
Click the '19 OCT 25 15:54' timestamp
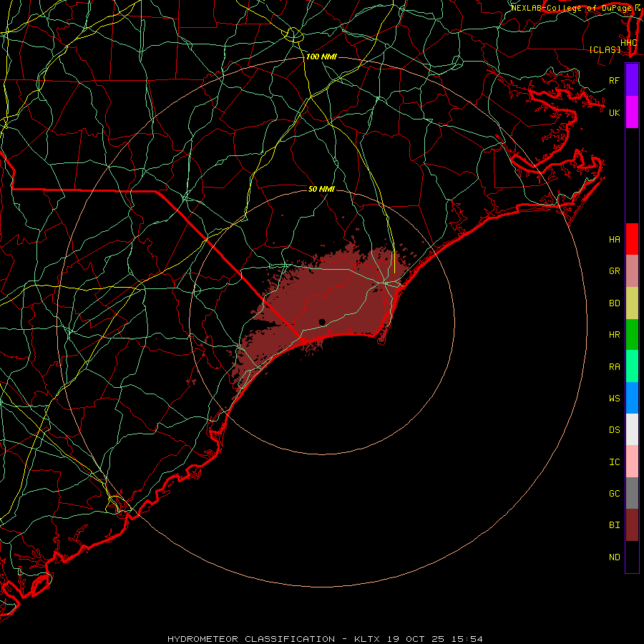point(435,639)
